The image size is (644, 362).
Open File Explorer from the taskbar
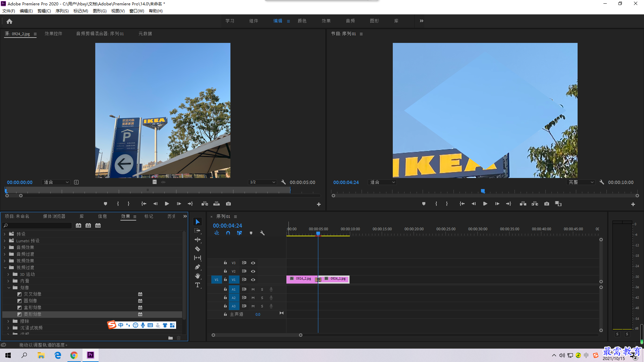coord(41,355)
